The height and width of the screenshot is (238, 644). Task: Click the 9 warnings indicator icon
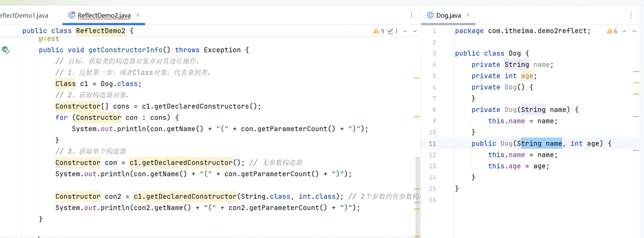coord(376,31)
